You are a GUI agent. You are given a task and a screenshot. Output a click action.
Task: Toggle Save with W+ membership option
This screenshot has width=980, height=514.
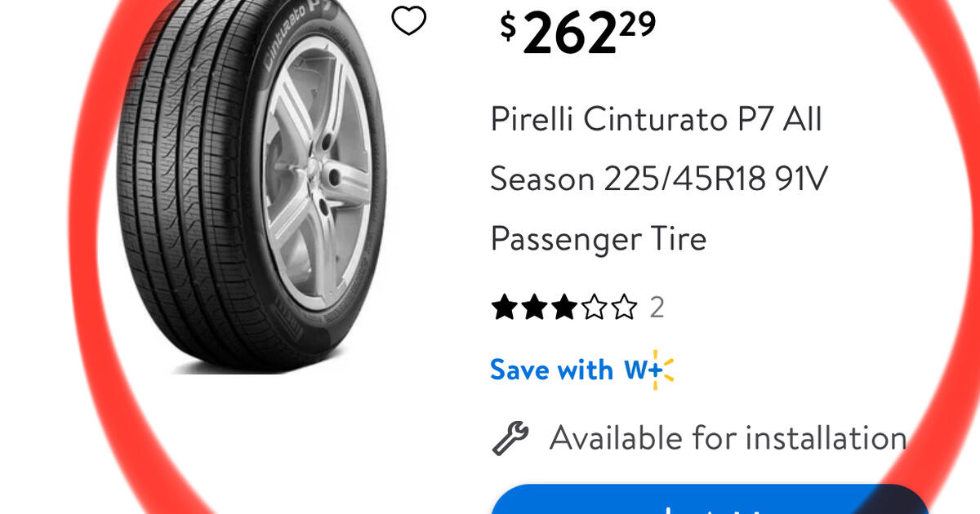581,370
